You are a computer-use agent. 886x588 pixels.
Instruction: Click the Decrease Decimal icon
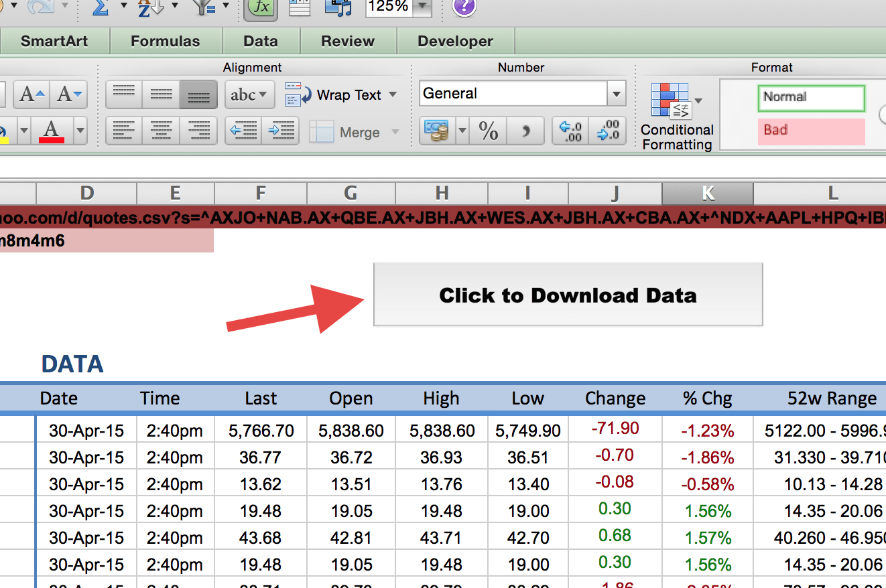[x=607, y=131]
